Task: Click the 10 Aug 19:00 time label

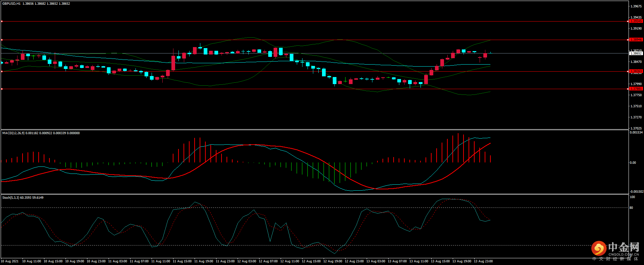Action: [75, 261]
